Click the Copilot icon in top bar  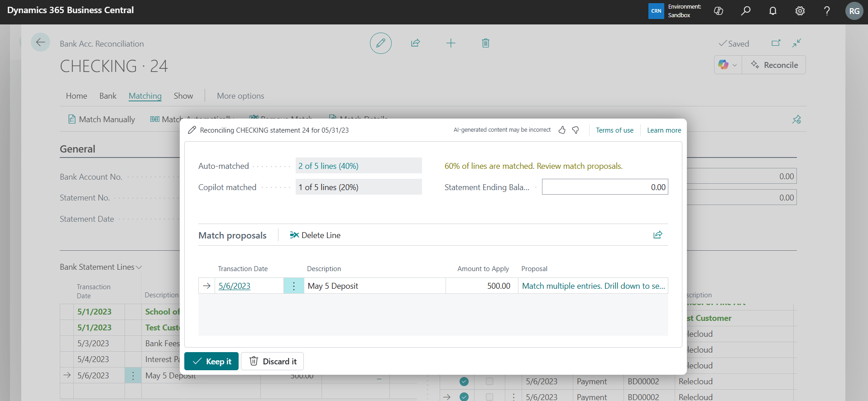tap(719, 11)
